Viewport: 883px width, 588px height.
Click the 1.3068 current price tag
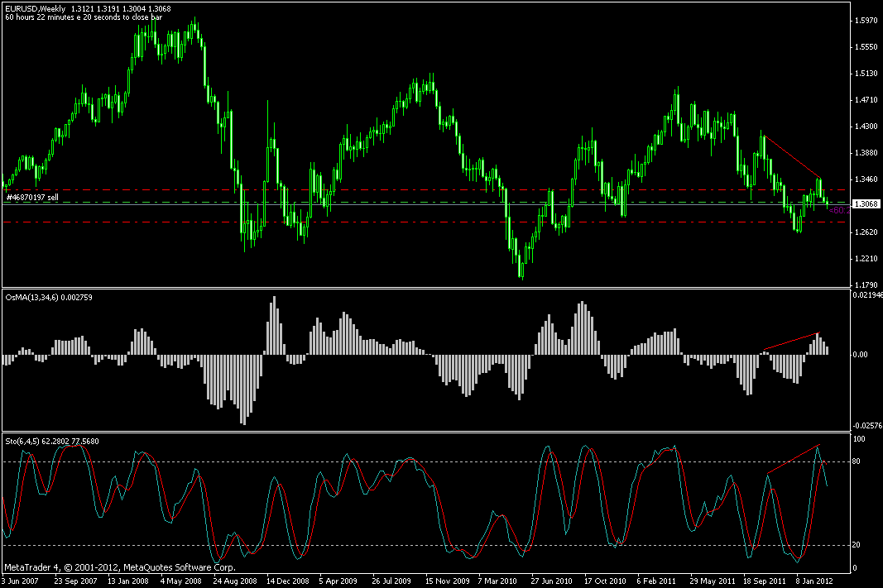coord(866,203)
